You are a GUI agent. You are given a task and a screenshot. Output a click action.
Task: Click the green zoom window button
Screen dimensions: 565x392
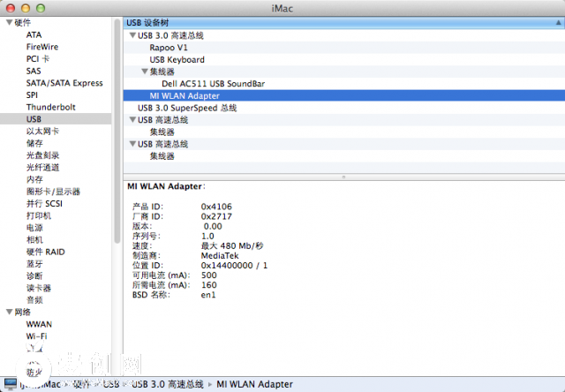click(x=42, y=8)
